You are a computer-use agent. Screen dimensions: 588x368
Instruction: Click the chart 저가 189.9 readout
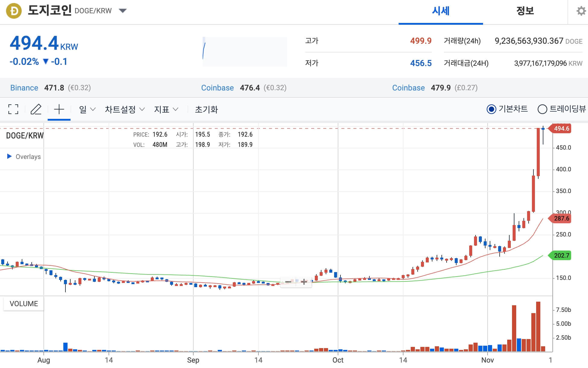pos(236,145)
